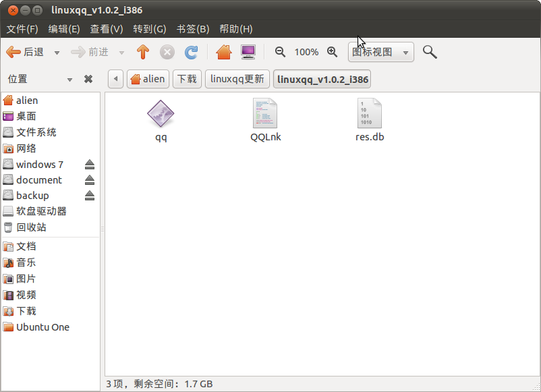Select the res.db binary file icon

[x=370, y=113]
